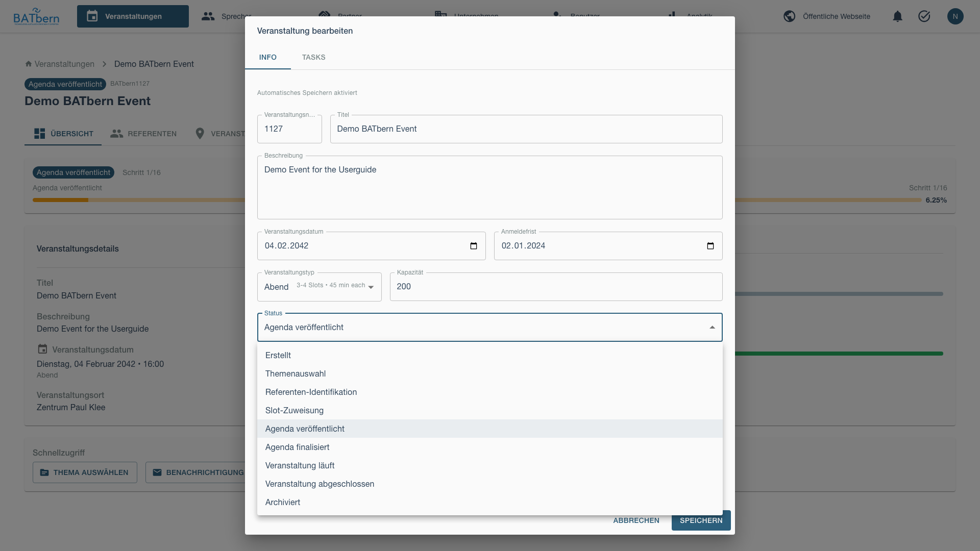The image size is (980, 551).
Task: Expand the Veranstaltungstyp dropdown
Action: [x=320, y=287]
